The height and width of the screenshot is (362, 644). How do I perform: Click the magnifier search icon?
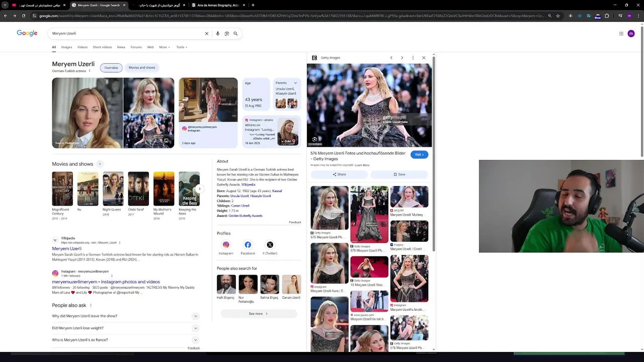point(235,34)
